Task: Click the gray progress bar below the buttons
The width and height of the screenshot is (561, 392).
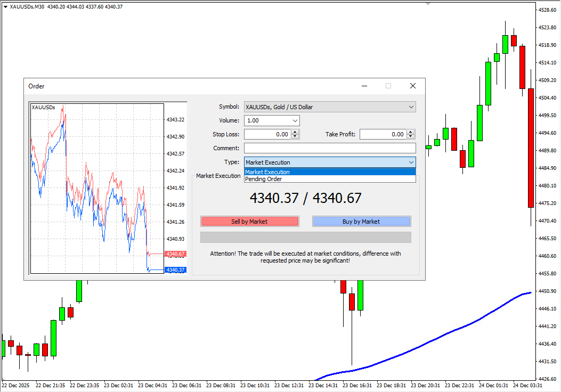Action: click(x=305, y=237)
